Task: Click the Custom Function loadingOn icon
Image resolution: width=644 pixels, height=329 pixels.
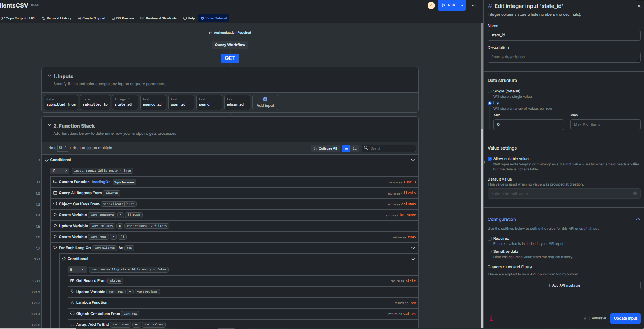Action: click(x=55, y=182)
